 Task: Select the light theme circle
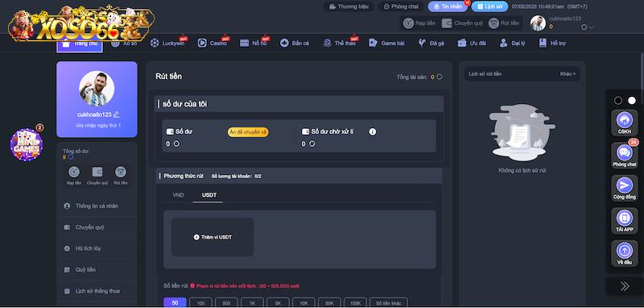632,101
